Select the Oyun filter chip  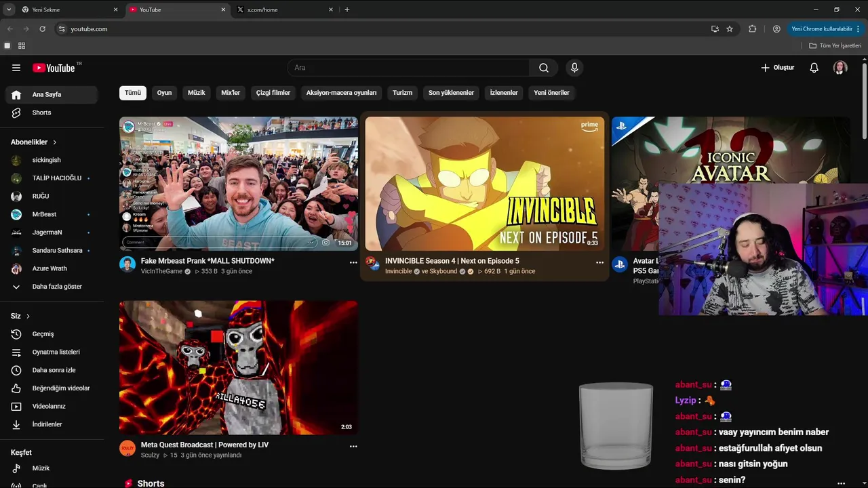click(x=164, y=93)
